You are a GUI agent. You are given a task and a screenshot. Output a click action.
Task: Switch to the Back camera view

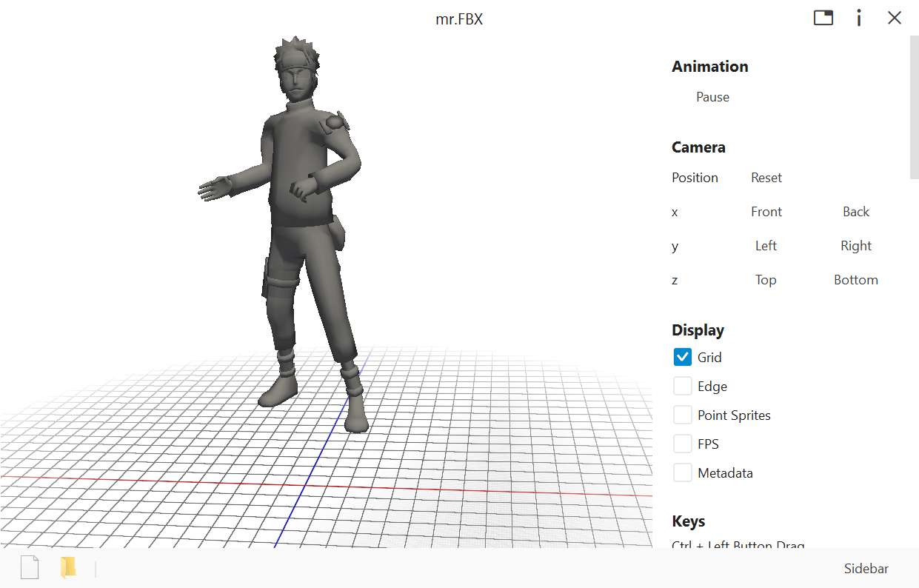855,212
